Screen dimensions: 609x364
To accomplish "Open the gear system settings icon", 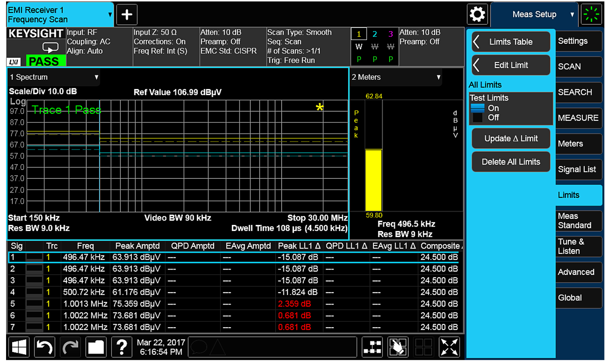I will pos(477,14).
